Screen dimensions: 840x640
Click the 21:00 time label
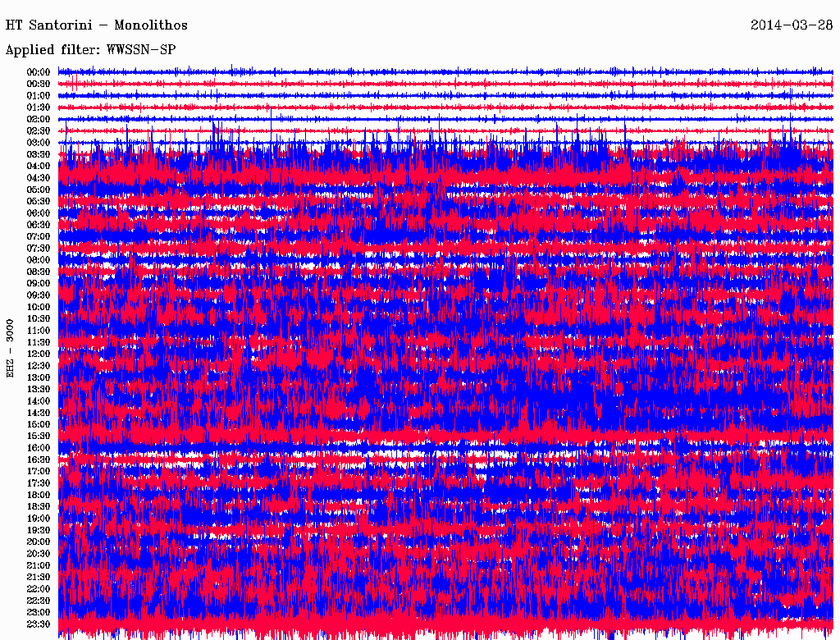click(39, 565)
